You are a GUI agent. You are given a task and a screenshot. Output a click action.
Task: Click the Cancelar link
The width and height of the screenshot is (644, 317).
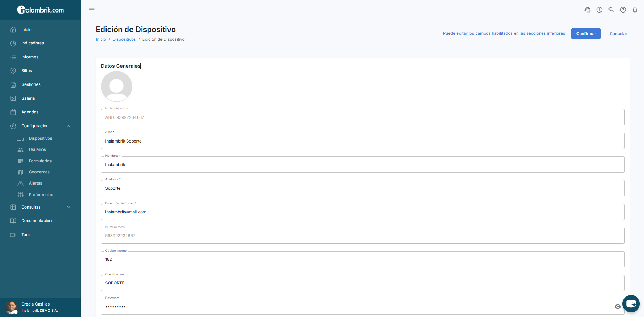tap(618, 34)
